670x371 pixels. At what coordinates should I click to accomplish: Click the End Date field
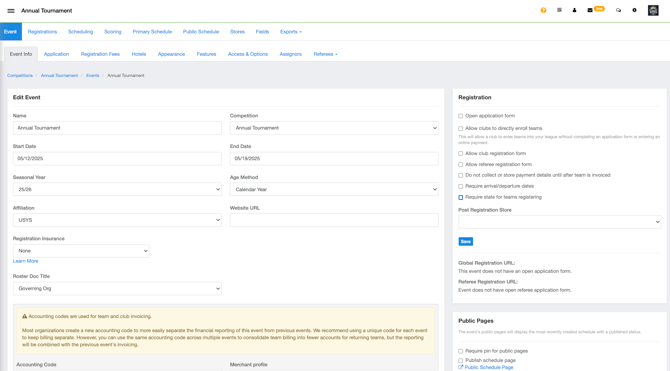click(x=334, y=159)
